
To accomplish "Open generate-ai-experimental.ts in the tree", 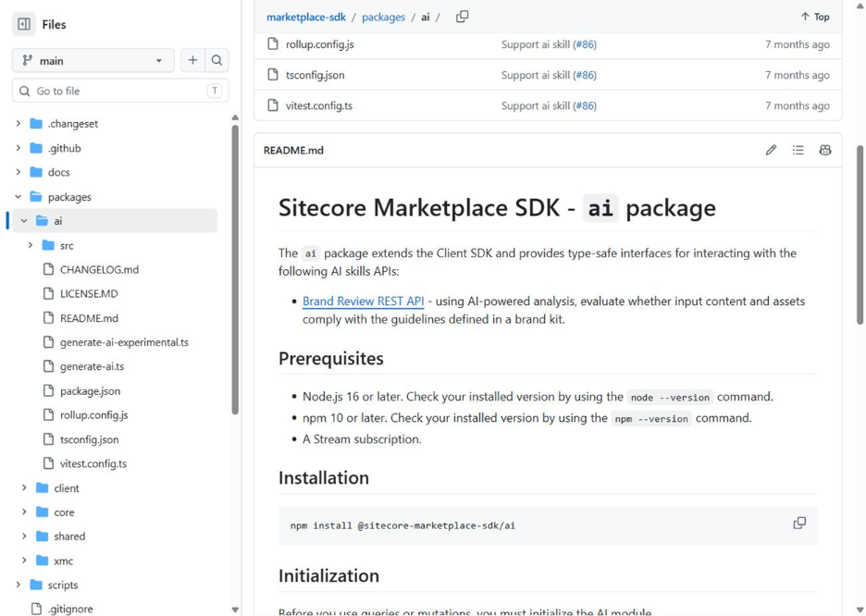I will click(124, 342).
